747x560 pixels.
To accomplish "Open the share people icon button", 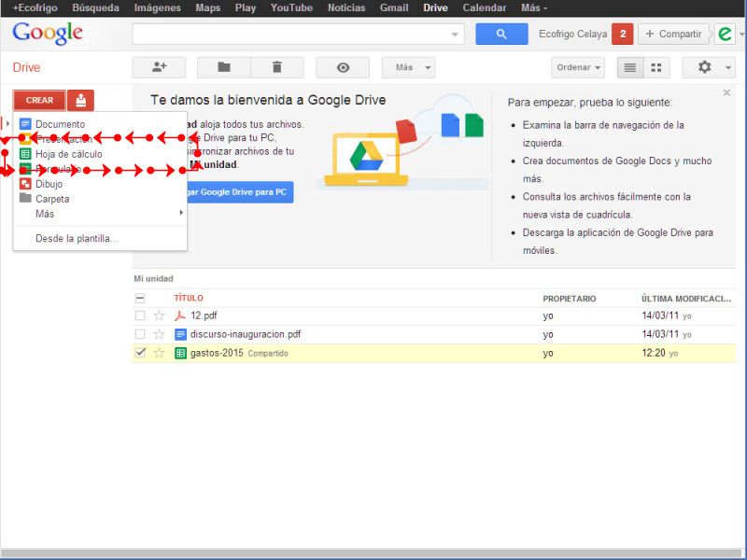I will coord(159,67).
